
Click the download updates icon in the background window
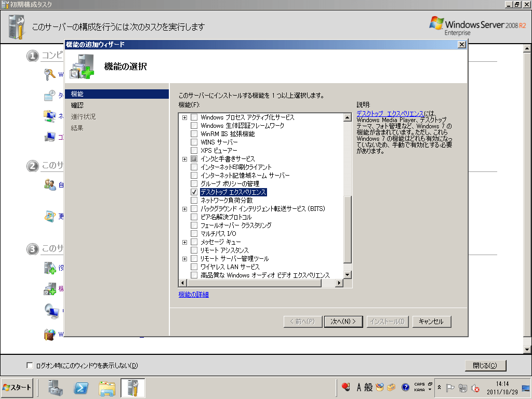coord(49,216)
